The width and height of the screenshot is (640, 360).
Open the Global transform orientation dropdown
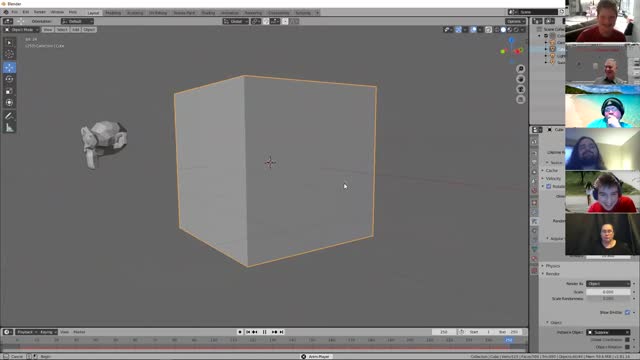coord(236,21)
